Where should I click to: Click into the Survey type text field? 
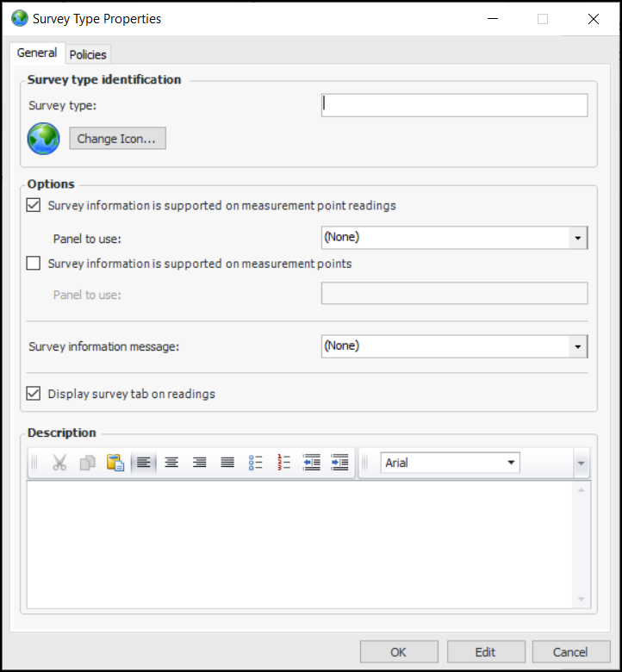tap(454, 105)
